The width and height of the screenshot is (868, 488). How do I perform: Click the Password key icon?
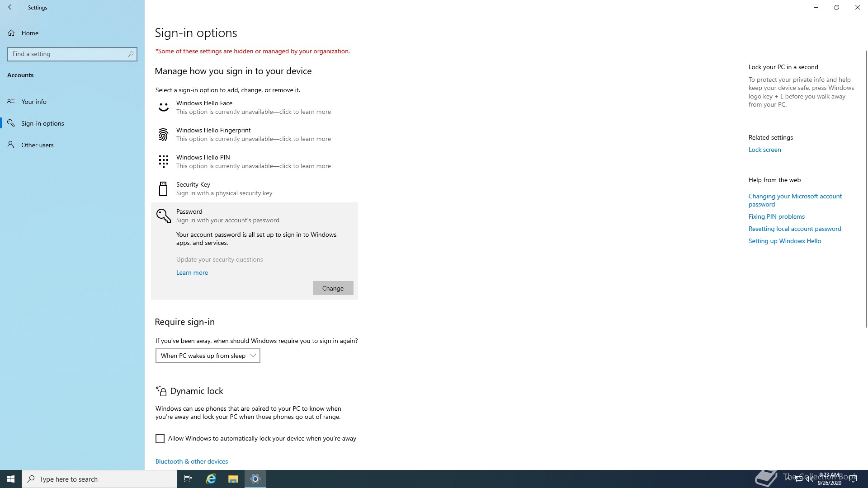(163, 216)
